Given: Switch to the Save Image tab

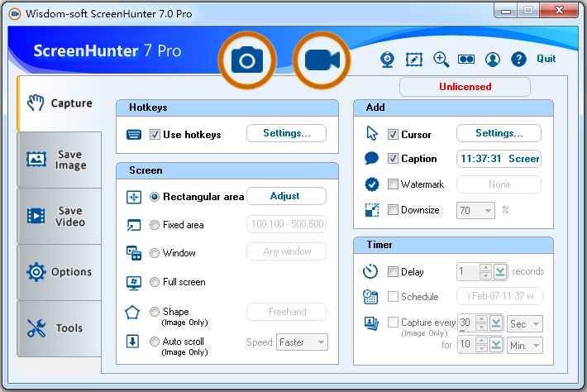Looking at the screenshot, I should point(59,160).
